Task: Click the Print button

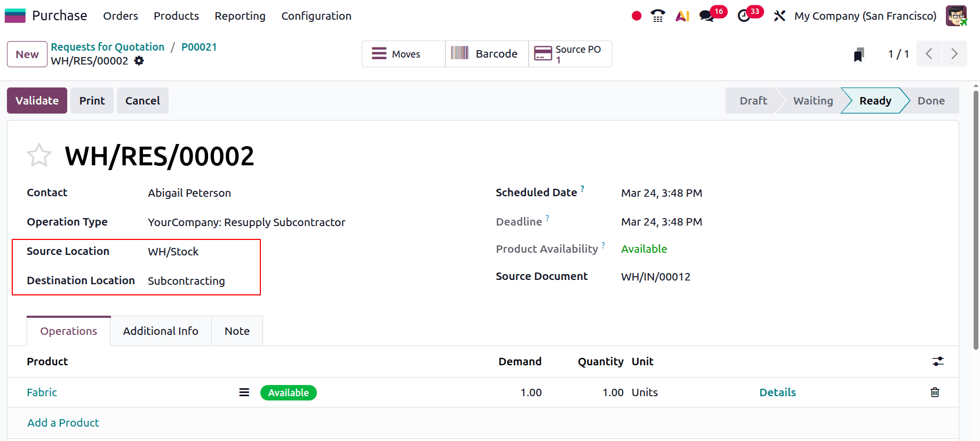Action: click(x=92, y=101)
